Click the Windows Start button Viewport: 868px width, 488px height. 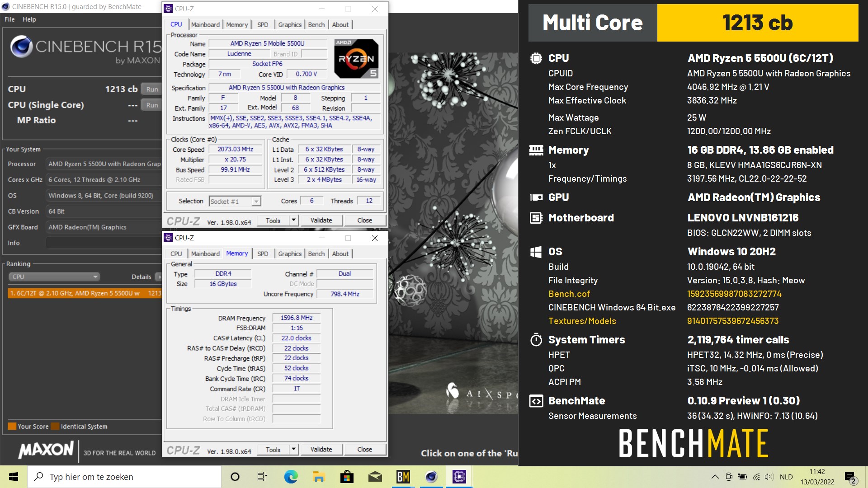14,477
